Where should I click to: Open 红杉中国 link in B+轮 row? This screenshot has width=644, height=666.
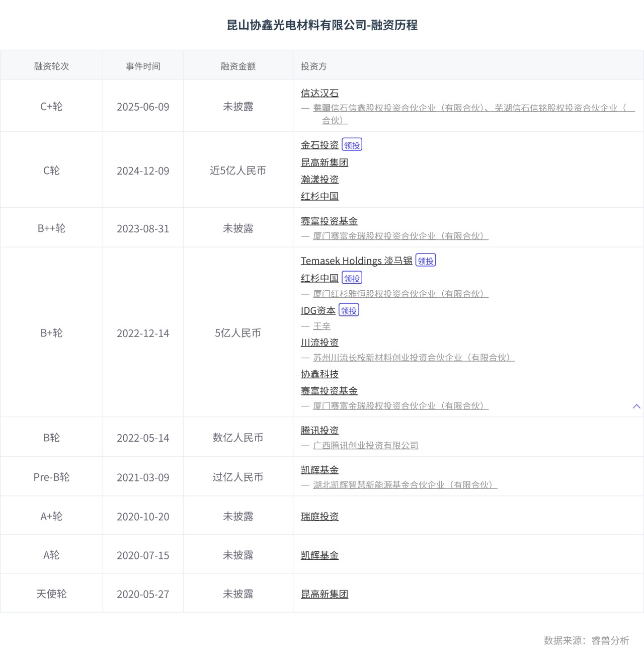319,278
